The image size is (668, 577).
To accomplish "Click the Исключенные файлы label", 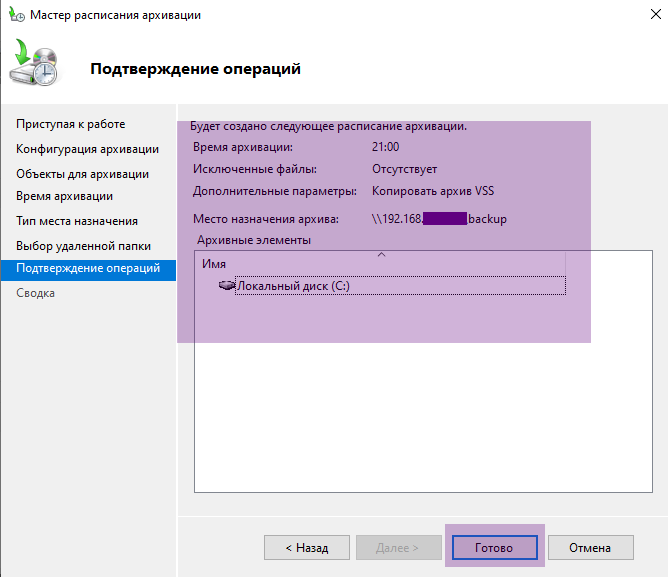I will (255, 169).
